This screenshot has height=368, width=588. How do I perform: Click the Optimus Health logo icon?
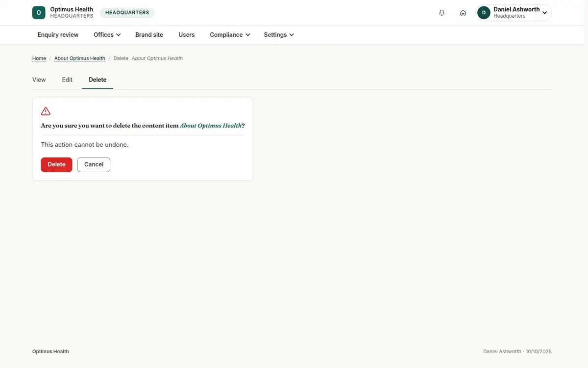click(x=39, y=13)
